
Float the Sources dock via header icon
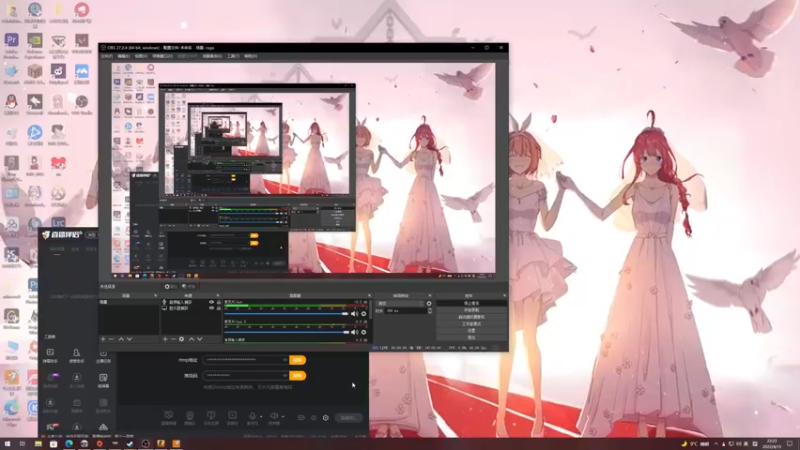218,296
